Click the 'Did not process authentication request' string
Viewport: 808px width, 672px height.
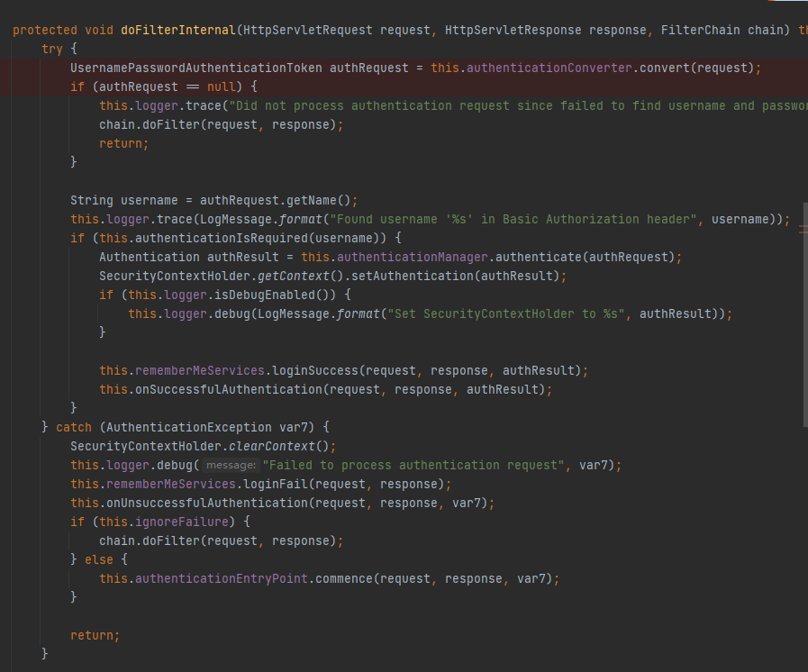click(518, 105)
